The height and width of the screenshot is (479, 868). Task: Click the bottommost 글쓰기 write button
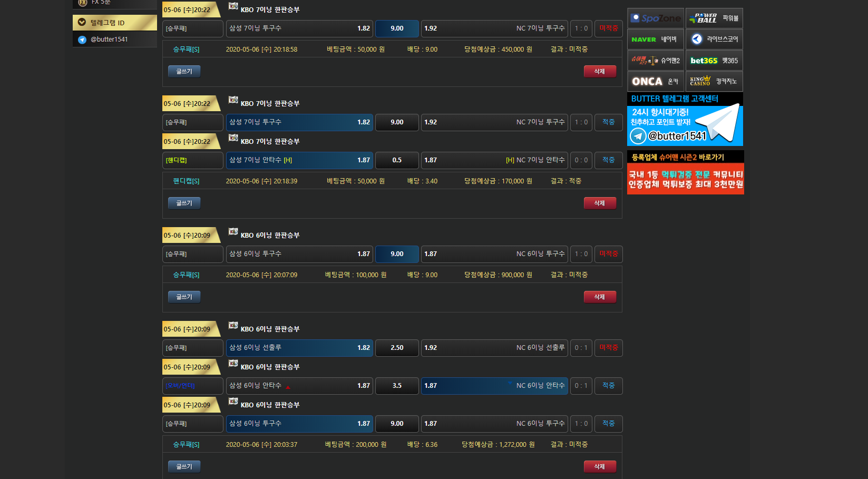click(184, 467)
